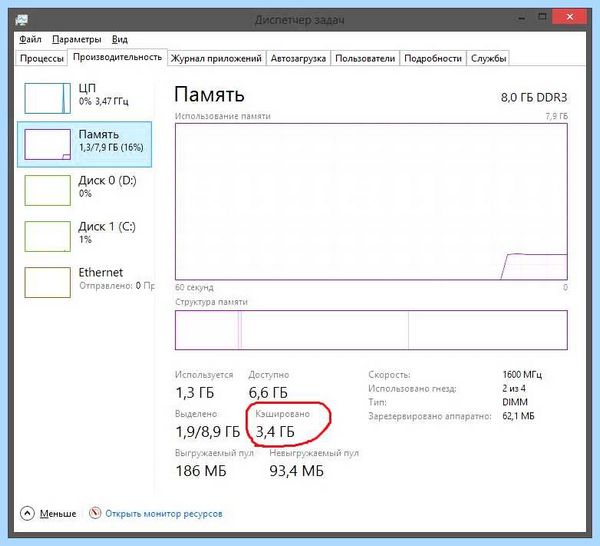
Task: Switch to the Службы tab
Action: pyautogui.click(x=488, y=59)
